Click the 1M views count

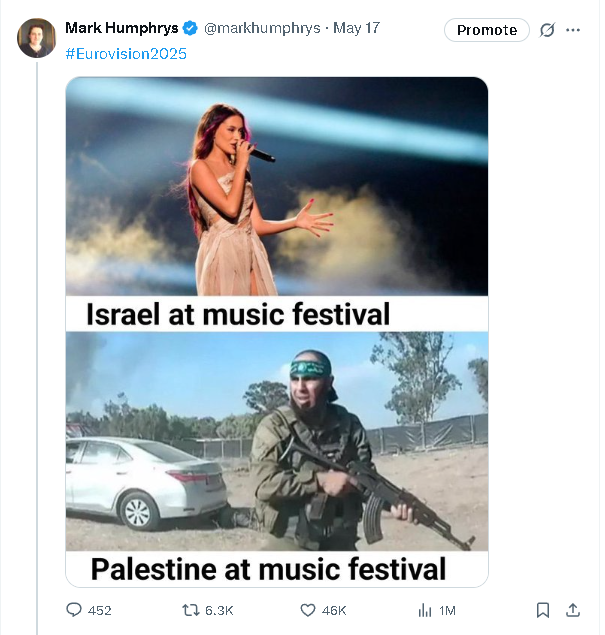[448, 610]
